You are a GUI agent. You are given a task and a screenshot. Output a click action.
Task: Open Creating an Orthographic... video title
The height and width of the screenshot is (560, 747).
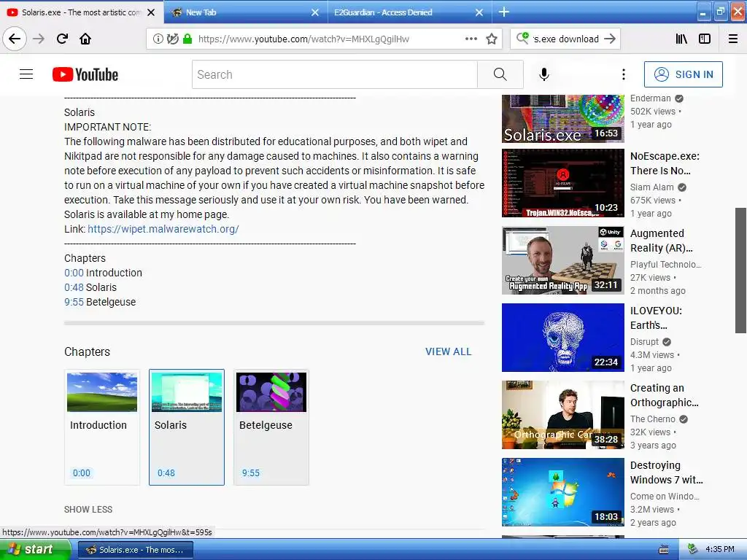click(665, 395)
